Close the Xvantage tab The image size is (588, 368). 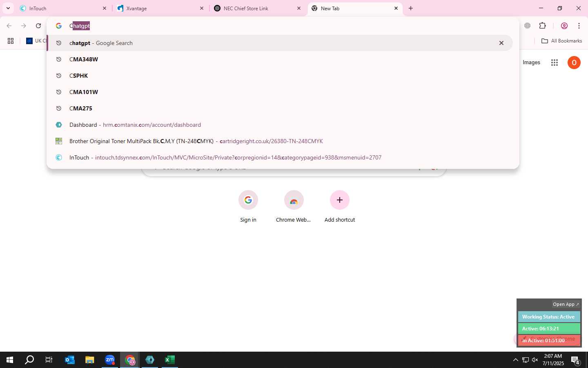click(x=202, y=8)
